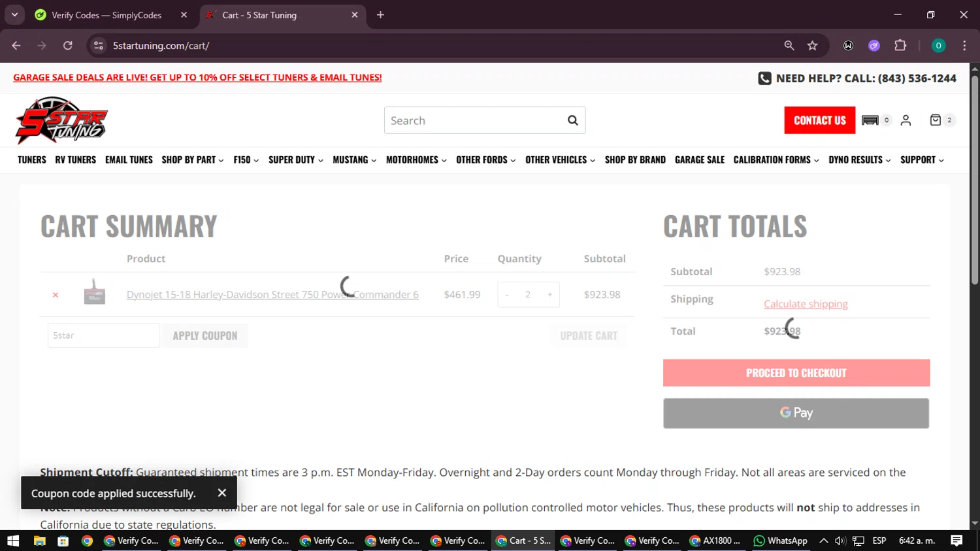The image size is (980, 551).
Task: Open Shop By Brand menu item
Action: point(635,159)
